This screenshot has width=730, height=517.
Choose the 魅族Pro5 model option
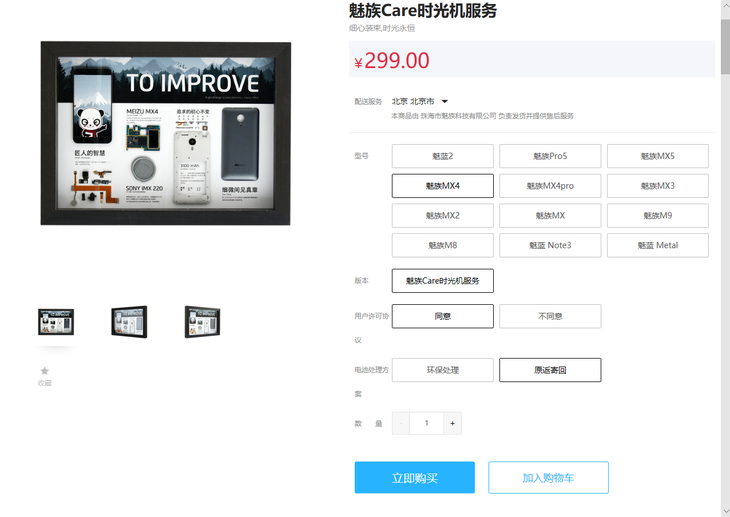click(550, 156)
